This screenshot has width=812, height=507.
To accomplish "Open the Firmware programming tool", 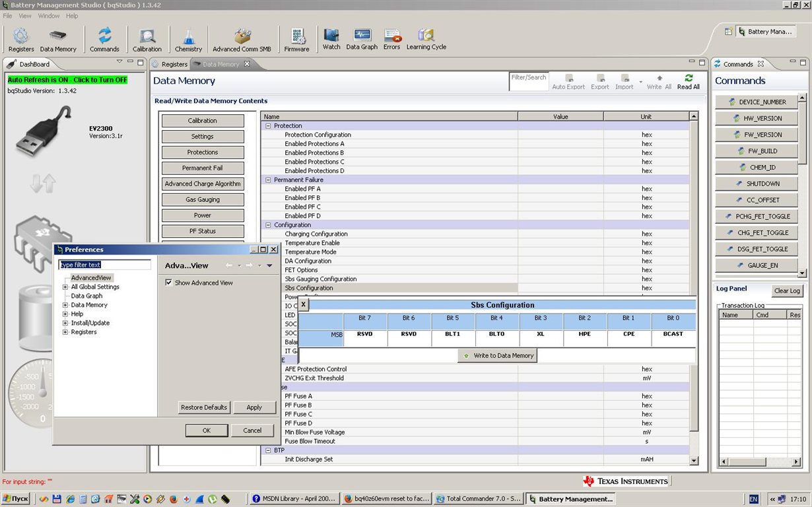I will pos(296,40).
